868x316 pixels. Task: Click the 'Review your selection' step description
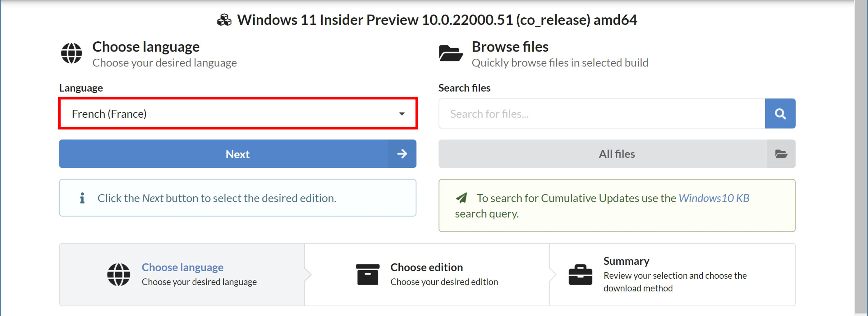coord(675,282)
